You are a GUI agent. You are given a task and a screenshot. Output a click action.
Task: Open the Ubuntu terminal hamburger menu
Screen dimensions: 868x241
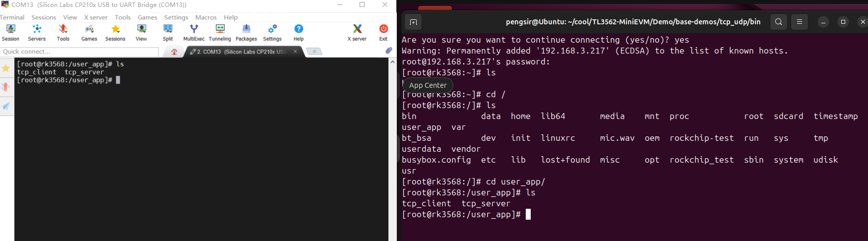tap(800, 22)
